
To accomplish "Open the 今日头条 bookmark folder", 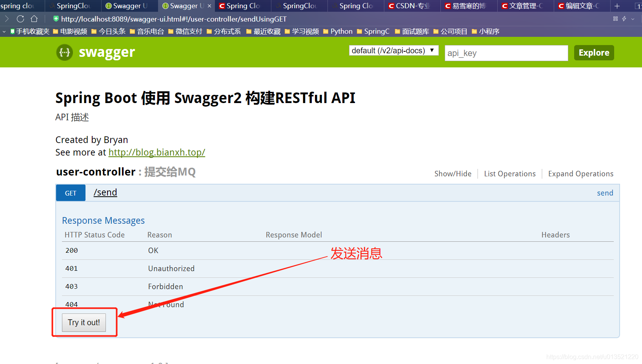I will [109, 31].
